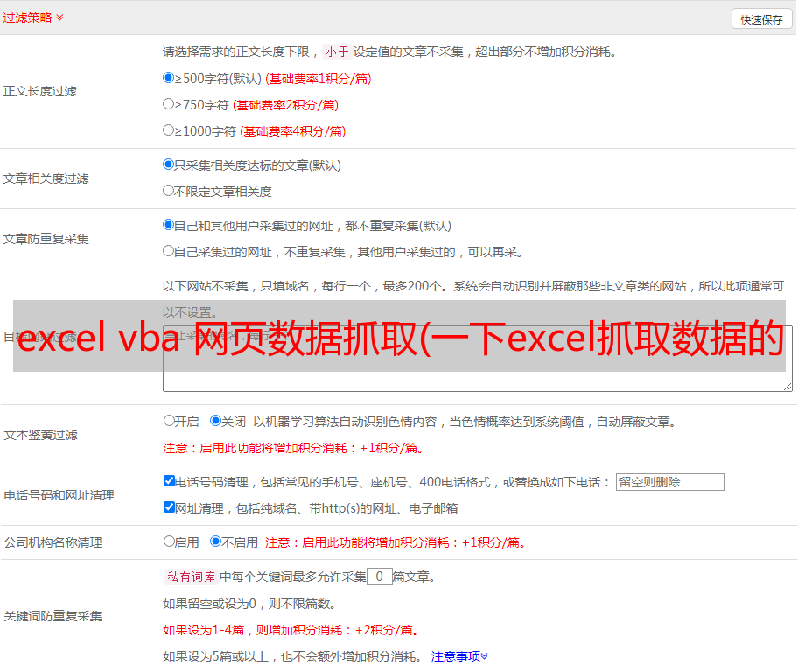Choose 只采集相关度达标的文章 option
Screen dimensions: 798x672
[x=168, y=164]
